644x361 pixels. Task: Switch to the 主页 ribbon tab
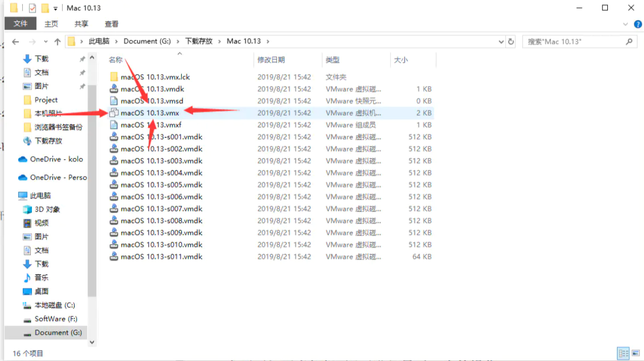click(x=51, y=24)
